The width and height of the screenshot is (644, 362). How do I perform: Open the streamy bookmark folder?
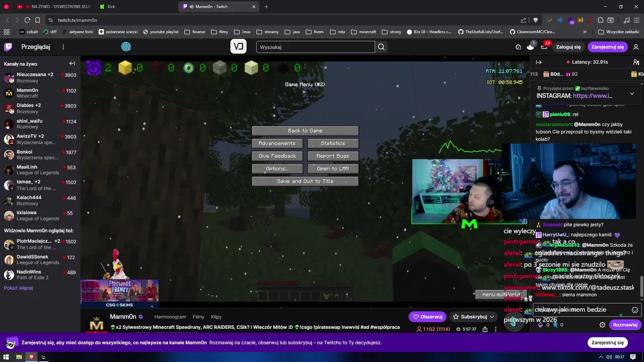click(x=267, y=32)
